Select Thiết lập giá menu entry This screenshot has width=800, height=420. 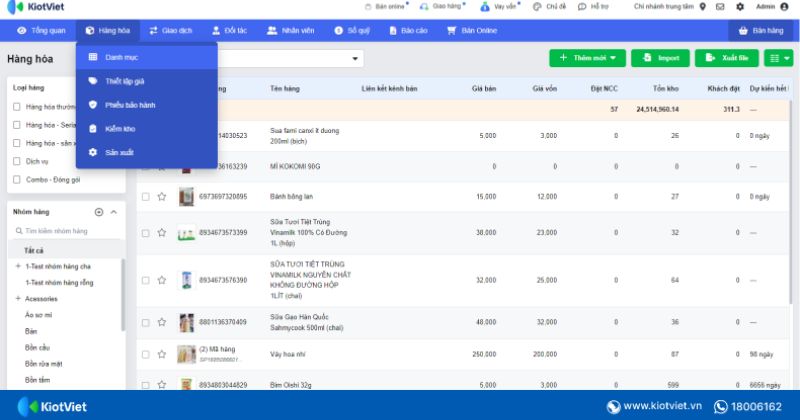coord(146,81)
